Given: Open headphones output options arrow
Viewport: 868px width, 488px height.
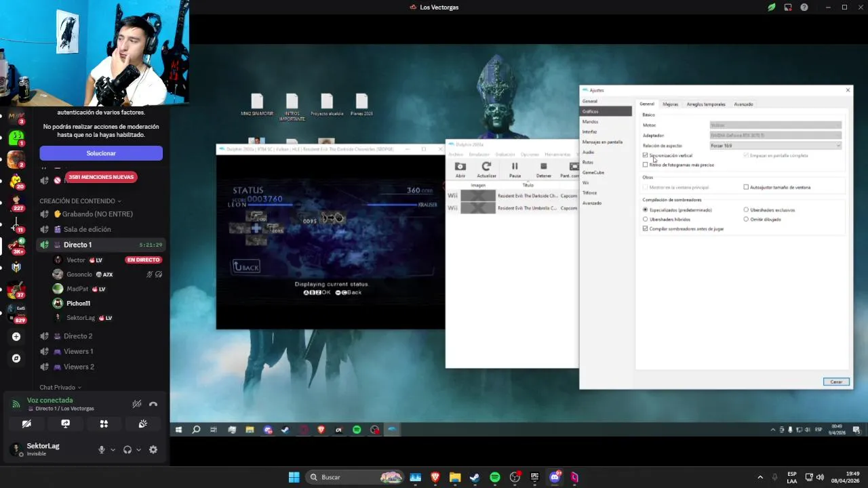Looking at the screenshot, I should coord(138,449).
